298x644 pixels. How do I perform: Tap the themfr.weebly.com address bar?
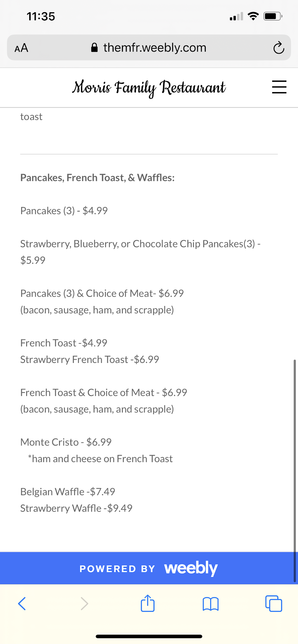[x=155, y=48]
